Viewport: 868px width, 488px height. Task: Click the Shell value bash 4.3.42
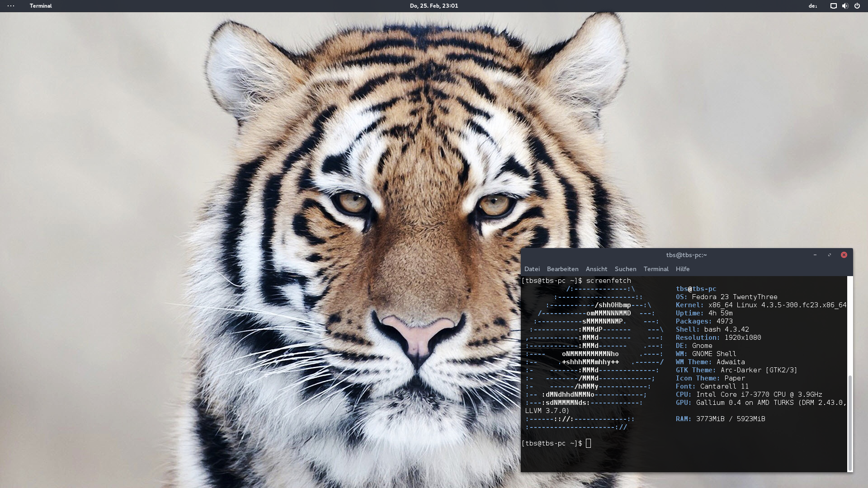(726, 329)
